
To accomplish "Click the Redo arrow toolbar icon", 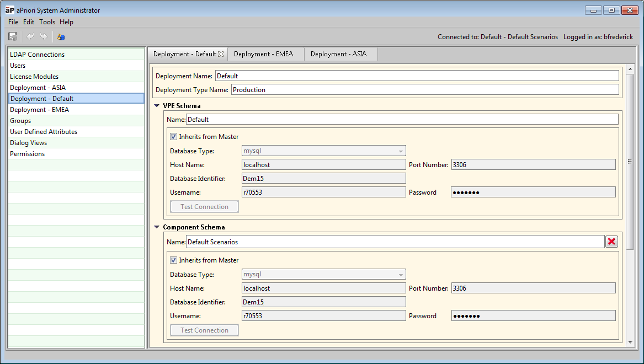I will click(44, 36).
